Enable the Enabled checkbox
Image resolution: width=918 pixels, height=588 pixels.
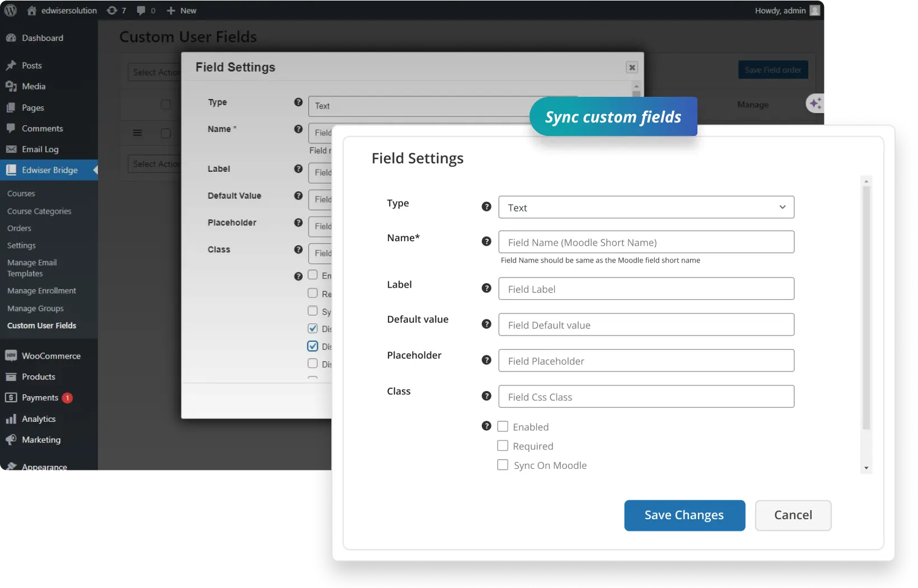(x=502, y=426)
